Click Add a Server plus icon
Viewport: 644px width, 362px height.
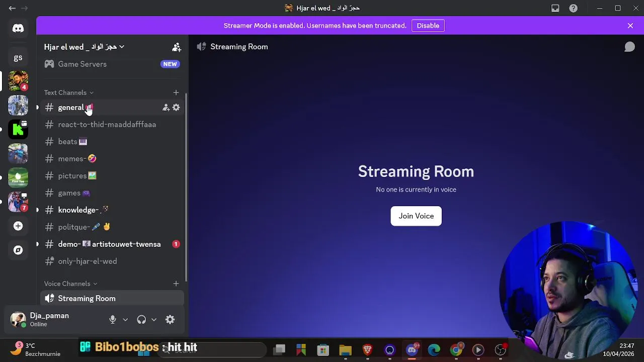click(x=18, y=226)
